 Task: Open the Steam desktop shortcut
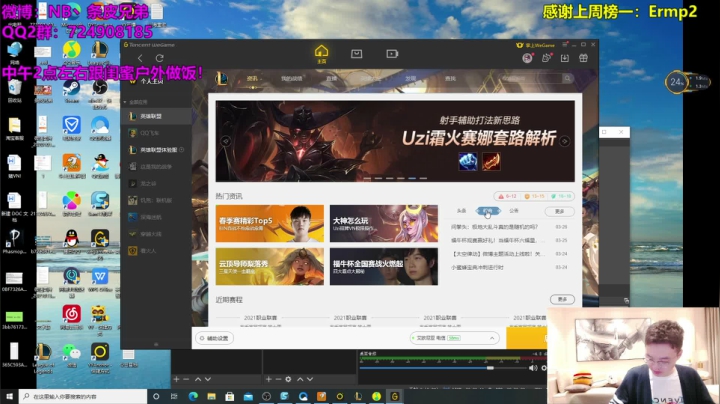(x=72, y=90)
